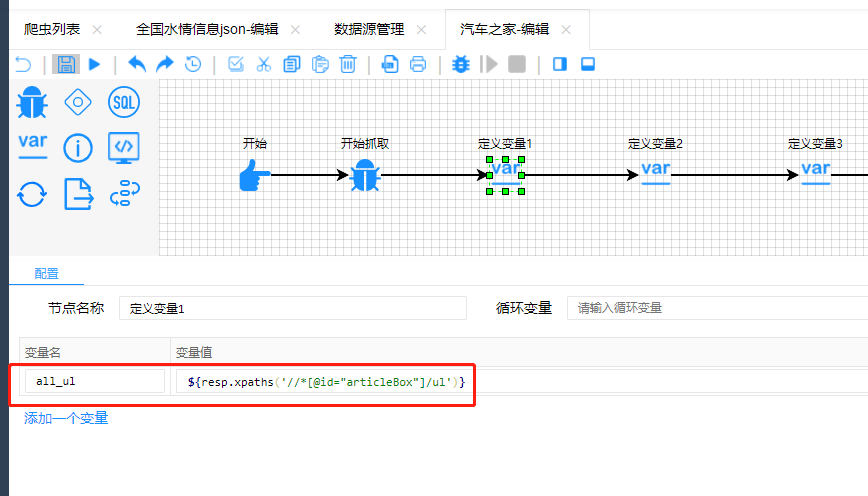This screenshot has height=496, width=868.
Task: Close the 汽车之家-编辑 tab
Action: (566, 30)
